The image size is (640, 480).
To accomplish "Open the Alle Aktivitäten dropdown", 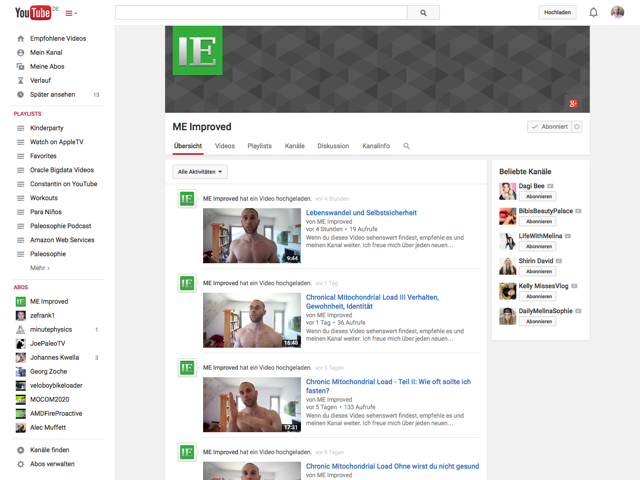I will (x=200, y=172).
